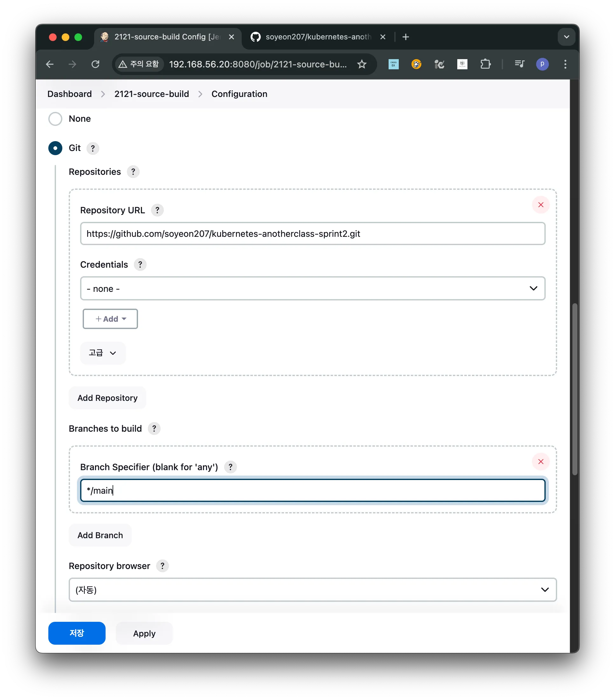This screenshot has width=615, height=700.
Task: Click the Credentials help question mark
Action: (140, 264)
